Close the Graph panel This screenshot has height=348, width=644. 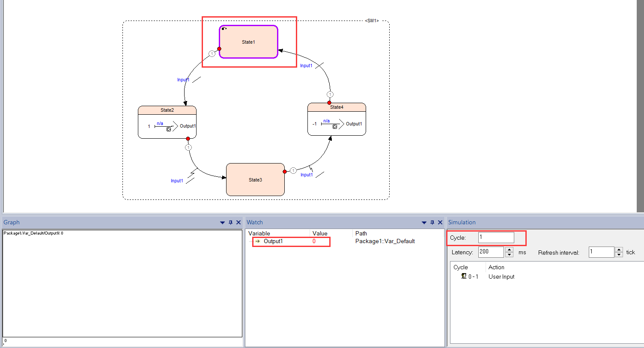[239, 223]
